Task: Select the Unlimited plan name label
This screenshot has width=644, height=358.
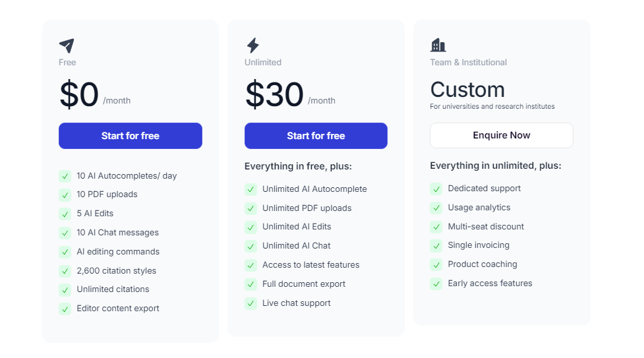Action: coord(263,63)
